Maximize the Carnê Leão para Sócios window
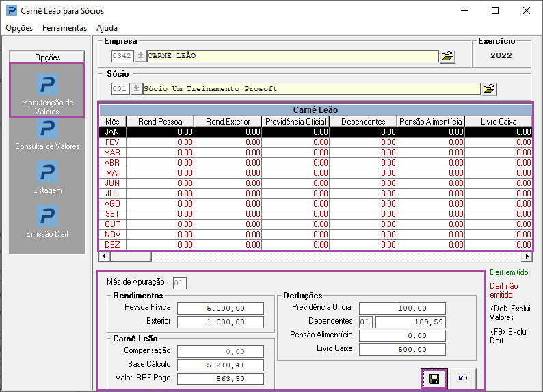 click(495, 10)
